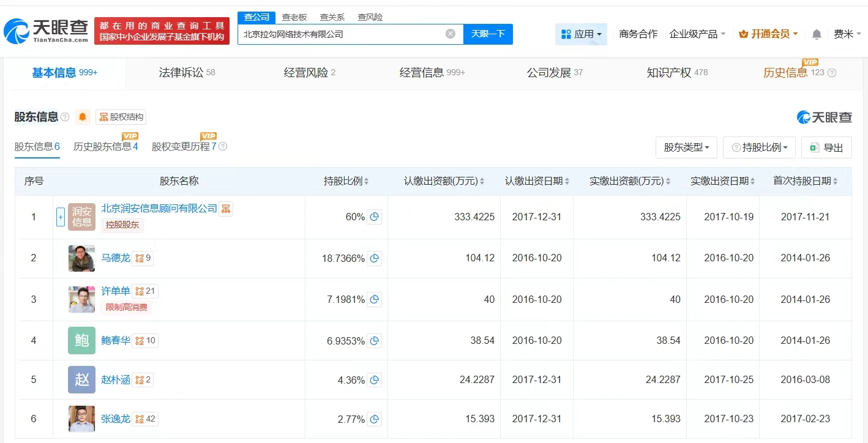Open the 开通会员 dropdown

(768, 34)
